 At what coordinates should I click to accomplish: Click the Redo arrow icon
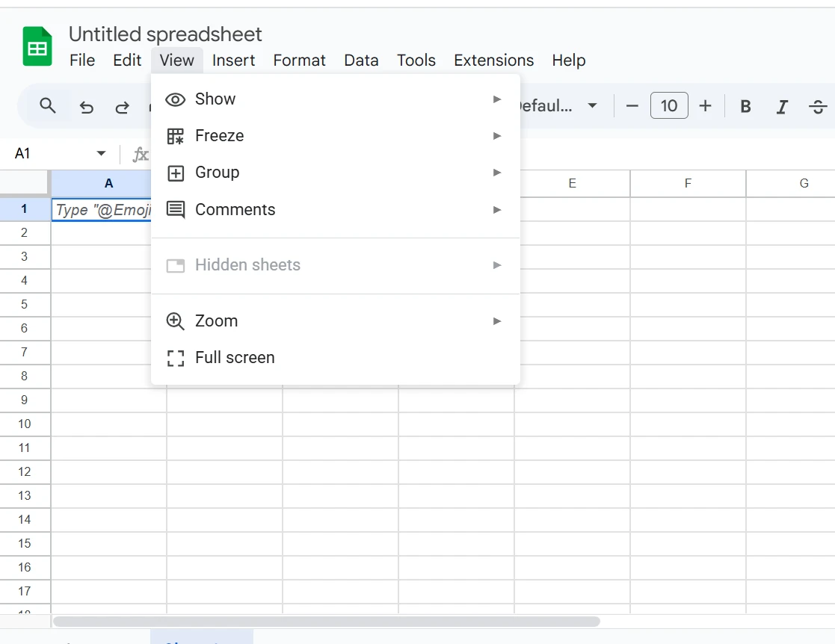tap(122, 107)
